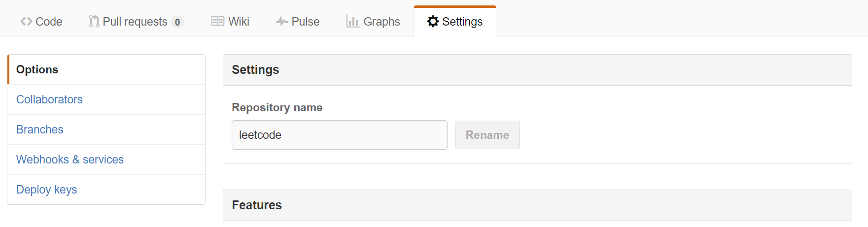Select Options in the sidebar
The height and width of the screenshot is (227, 868).
pyautogui.click(x=106, y=69)
